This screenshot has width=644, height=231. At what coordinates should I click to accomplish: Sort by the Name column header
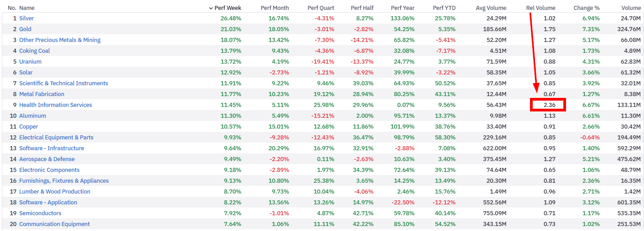click(27, 8)
